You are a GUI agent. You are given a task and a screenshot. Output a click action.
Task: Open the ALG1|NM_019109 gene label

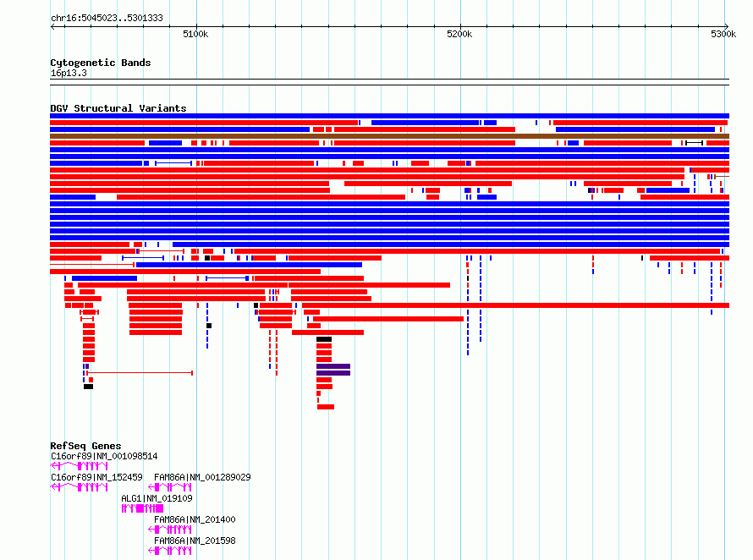point(157,498)
